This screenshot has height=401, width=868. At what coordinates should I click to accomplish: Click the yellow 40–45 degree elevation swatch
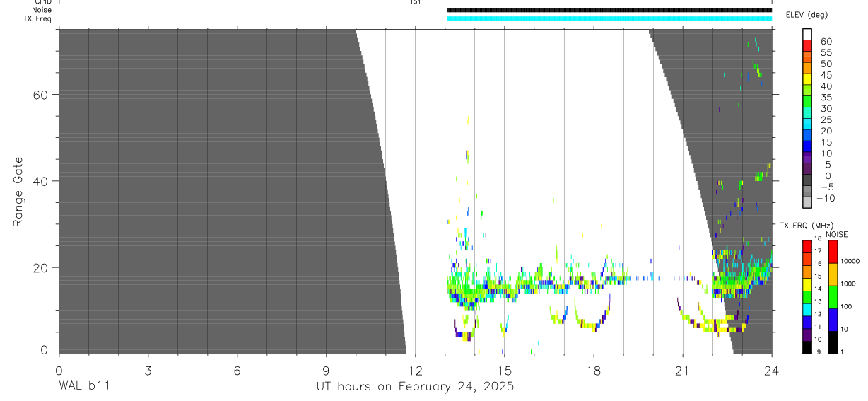[807, 79]
